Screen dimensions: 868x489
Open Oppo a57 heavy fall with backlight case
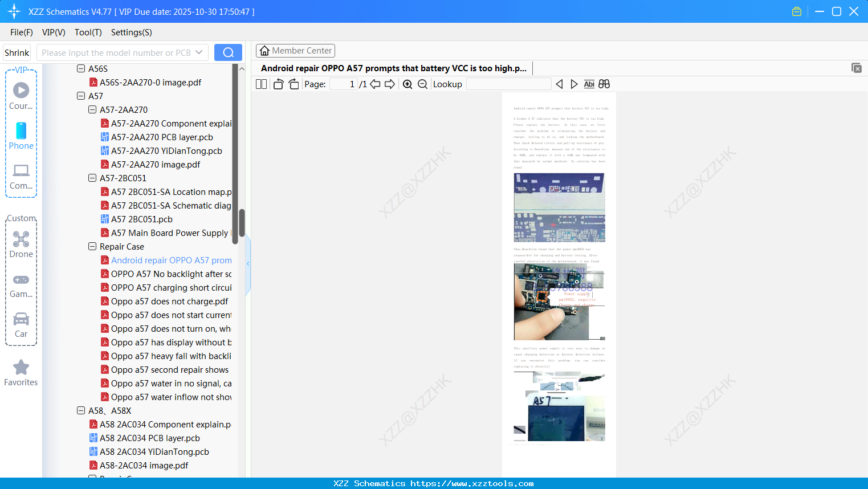(166, 356)
